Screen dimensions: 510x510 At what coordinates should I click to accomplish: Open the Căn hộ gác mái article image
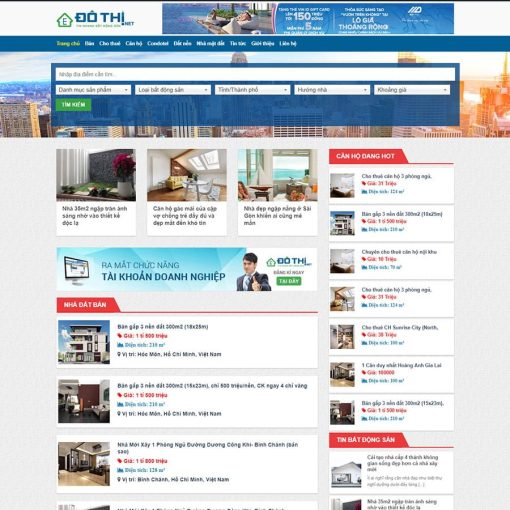coord(187,175)
